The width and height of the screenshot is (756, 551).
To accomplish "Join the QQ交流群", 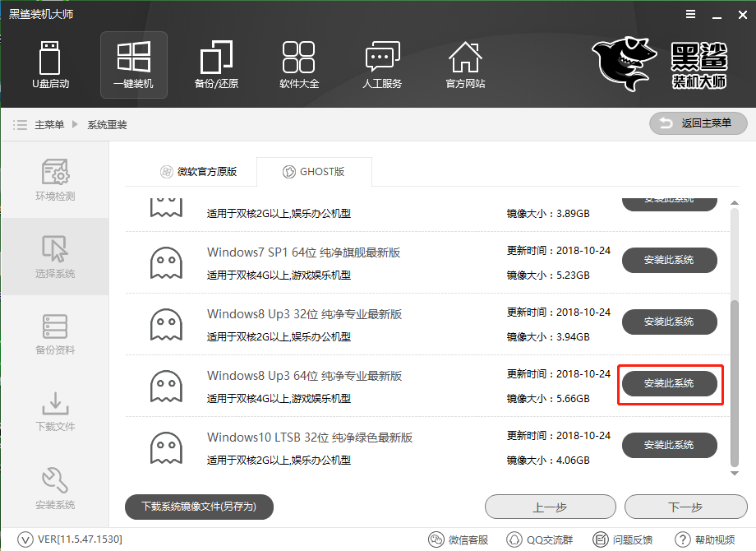I will (542, 540).
